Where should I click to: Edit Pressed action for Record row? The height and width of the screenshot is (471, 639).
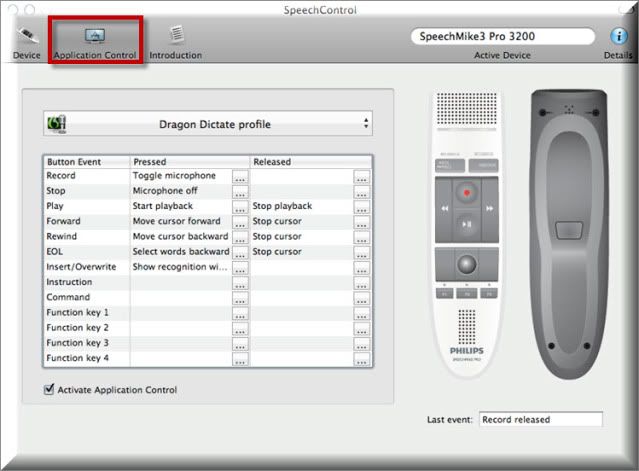coord(240,176)
